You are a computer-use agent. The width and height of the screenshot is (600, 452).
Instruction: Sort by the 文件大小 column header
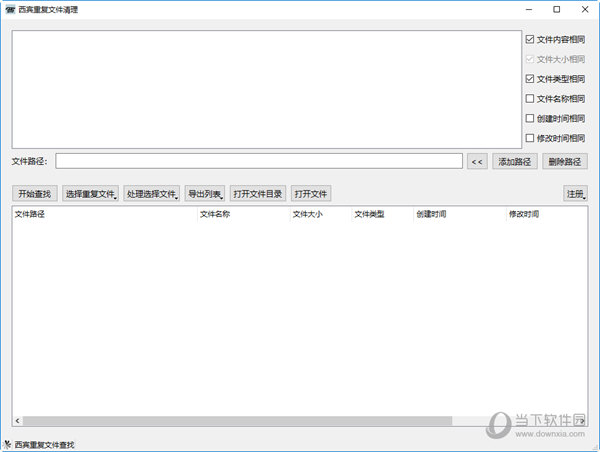click(321, 214)
